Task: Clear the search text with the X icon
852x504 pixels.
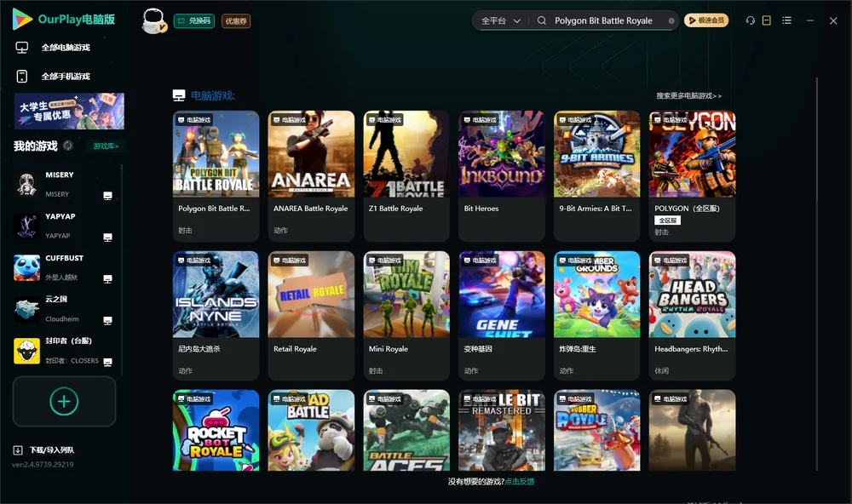Action: point(671,20)
